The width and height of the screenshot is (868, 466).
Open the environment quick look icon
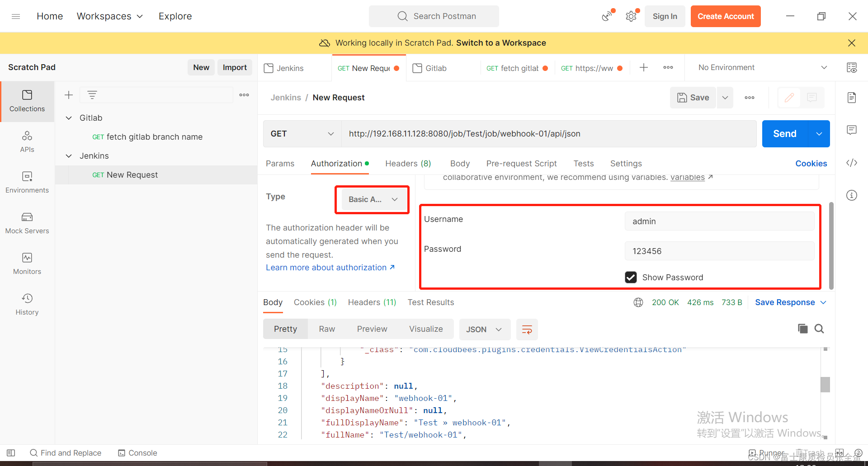(852, 68)
